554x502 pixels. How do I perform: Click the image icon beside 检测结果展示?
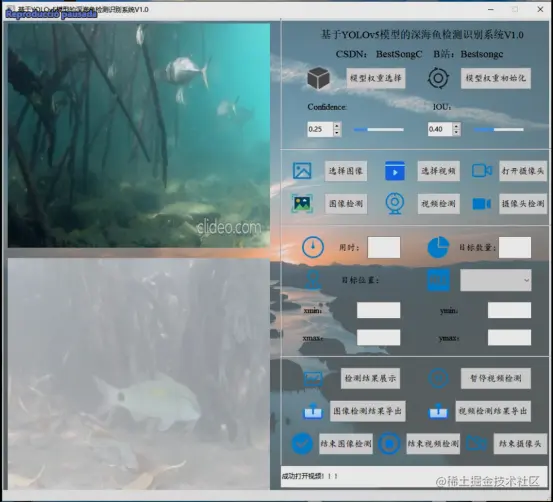tap(313, 378)
